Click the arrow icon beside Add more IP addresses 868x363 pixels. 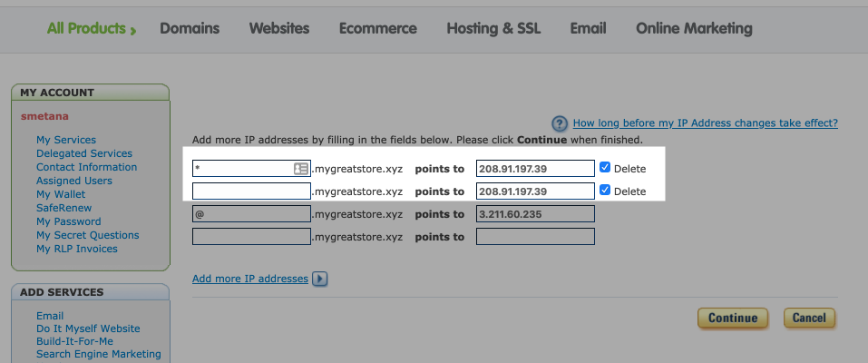(320, 279)
